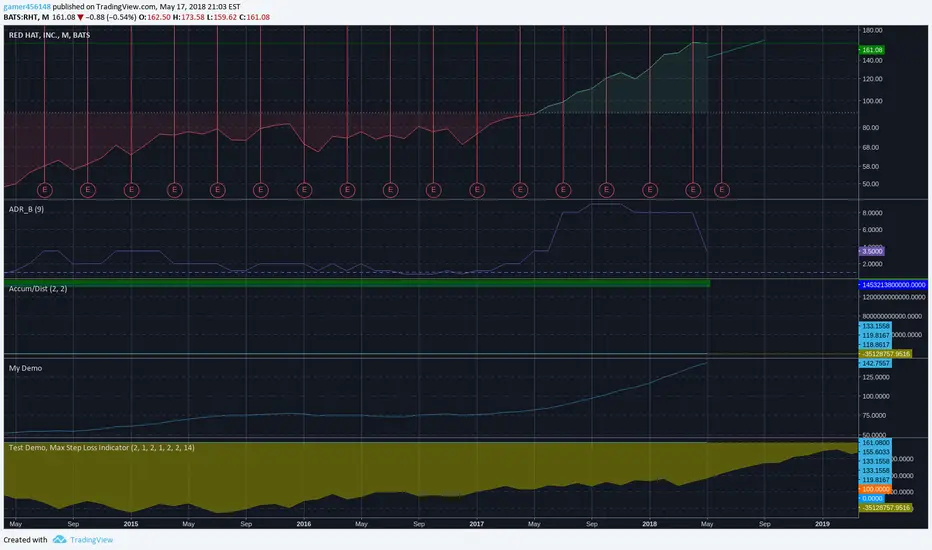Click the 118.8617 value label
This screenshot has height=550, width=932.
click(x=875, y=344)
